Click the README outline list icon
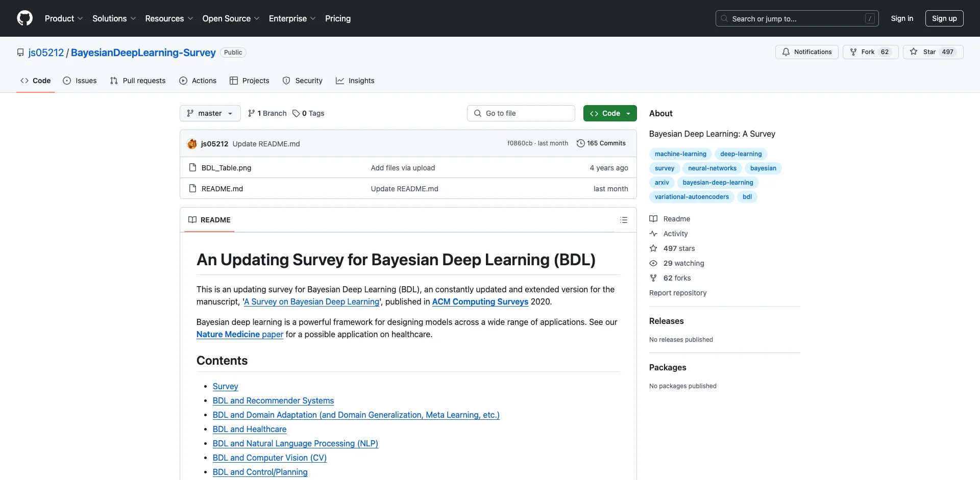 (624, 220)
